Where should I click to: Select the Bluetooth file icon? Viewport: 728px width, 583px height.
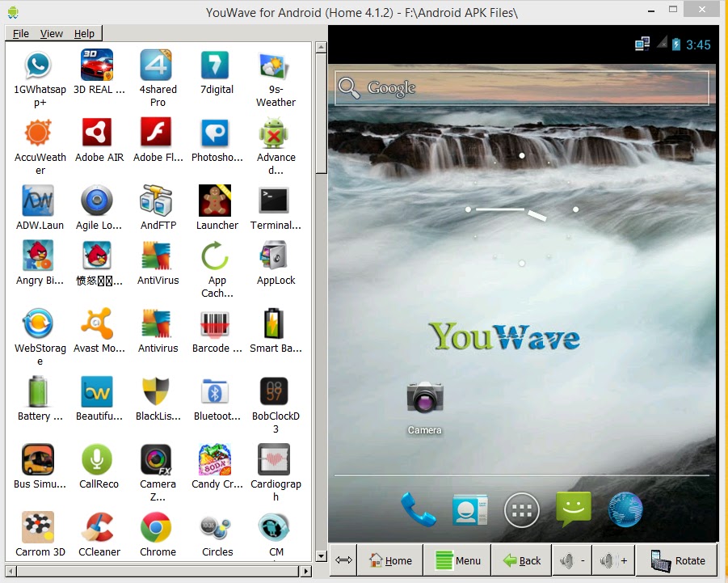click(214, 392)
